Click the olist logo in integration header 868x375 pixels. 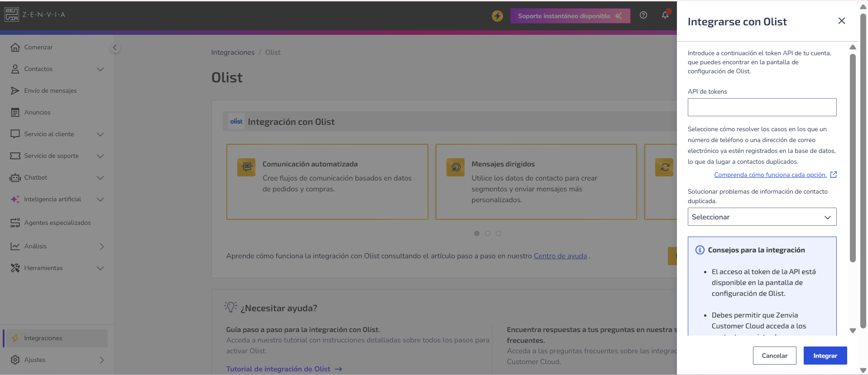[236, 121]
